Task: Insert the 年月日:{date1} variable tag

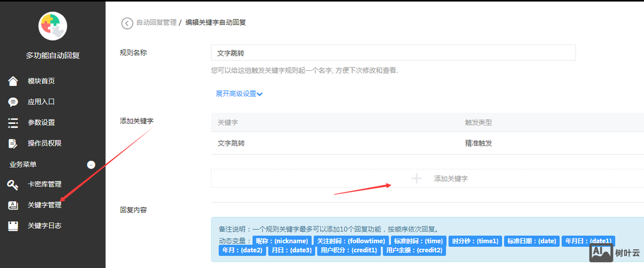Action: pyautogui.click(x=588, y=241)
